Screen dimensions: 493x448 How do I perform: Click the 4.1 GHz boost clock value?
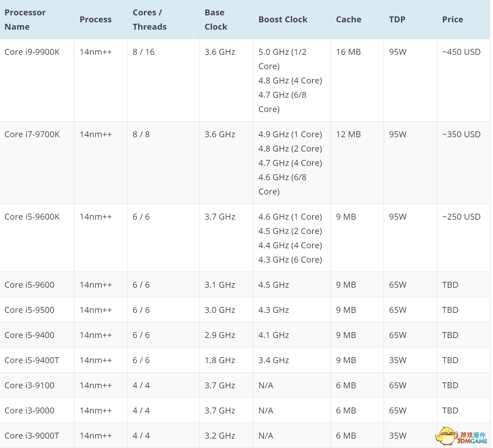tap(274, 335)
